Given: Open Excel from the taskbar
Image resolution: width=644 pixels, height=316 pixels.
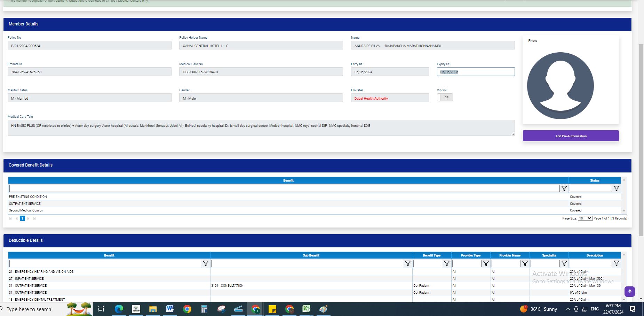Looking at the screenshot, I should [306, 309].
